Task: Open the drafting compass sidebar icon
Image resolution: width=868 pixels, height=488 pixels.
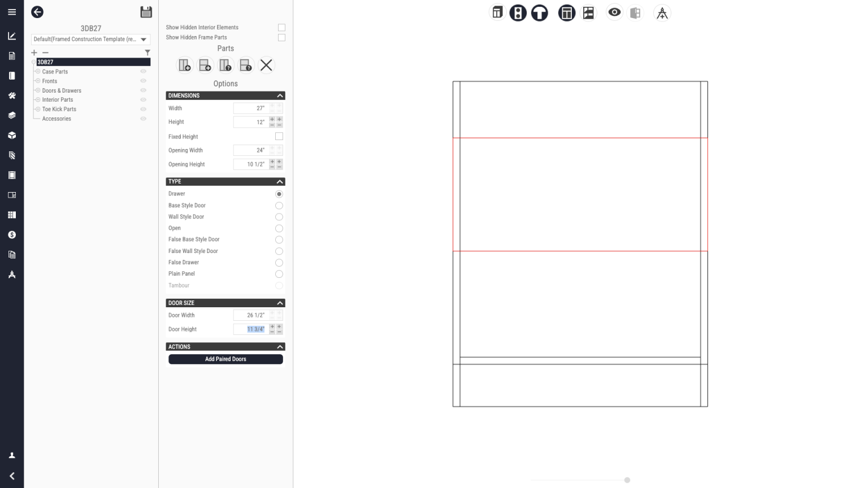Action: tap(12, 274)
